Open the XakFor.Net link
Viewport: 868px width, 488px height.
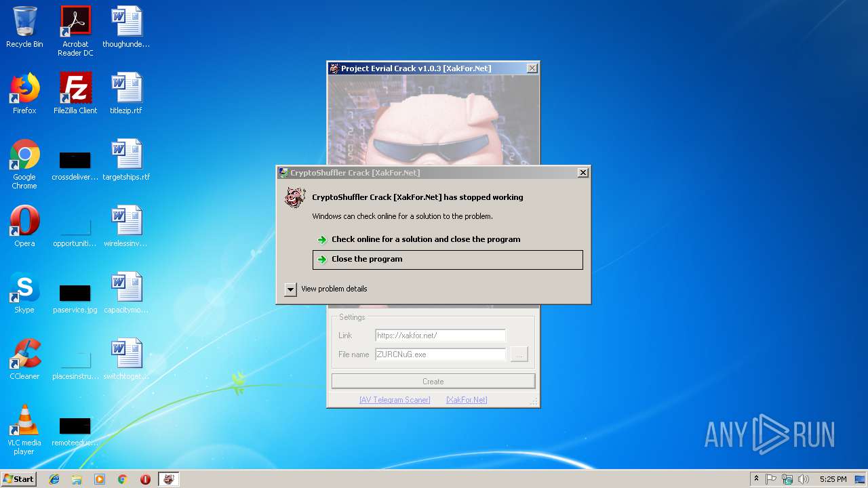click(x=467, y=400)
